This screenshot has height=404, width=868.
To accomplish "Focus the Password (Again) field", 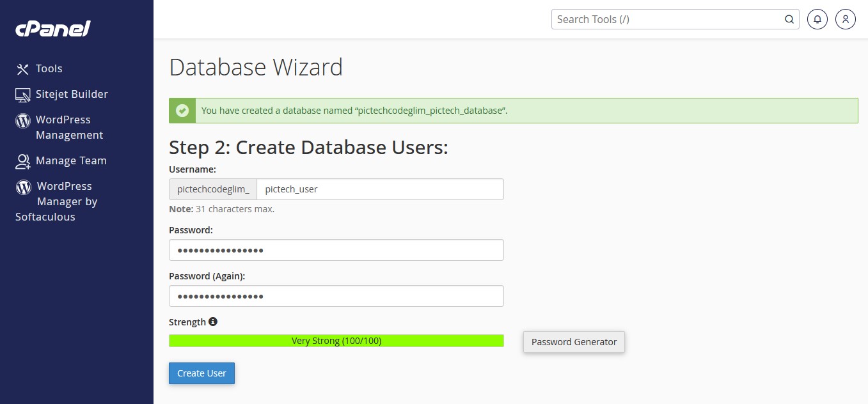I will [336, 296].
